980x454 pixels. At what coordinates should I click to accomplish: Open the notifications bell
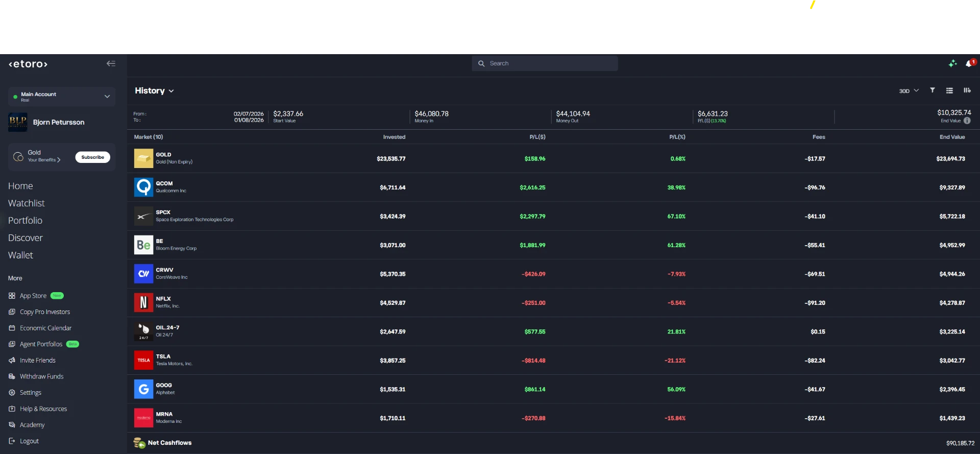(x=969, y=63)
